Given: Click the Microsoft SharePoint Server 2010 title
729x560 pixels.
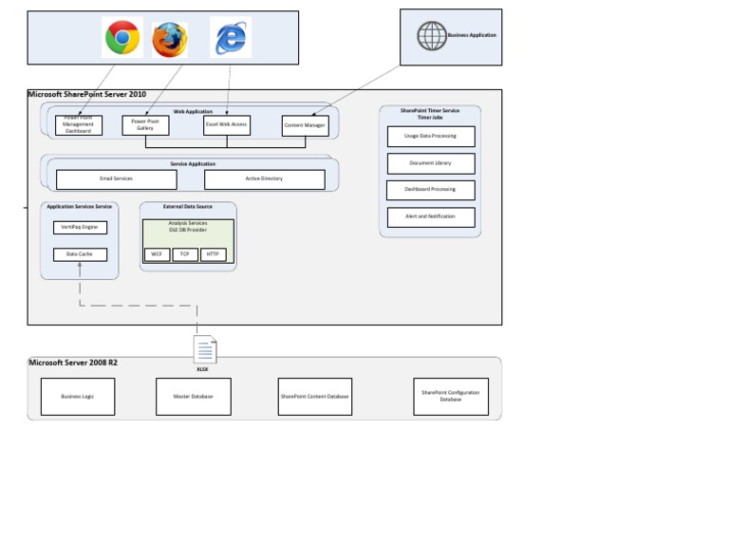Looking at the screenshot, I should point(87,94).
